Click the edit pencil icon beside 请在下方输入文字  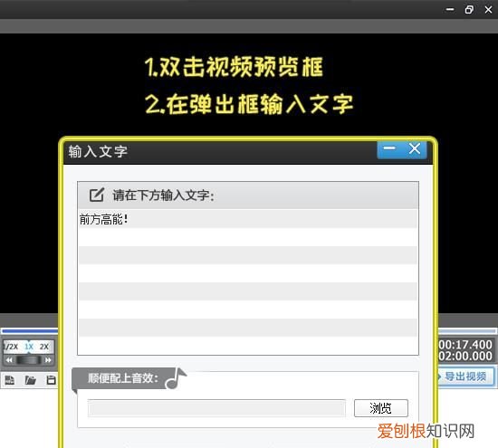point(96,195)
